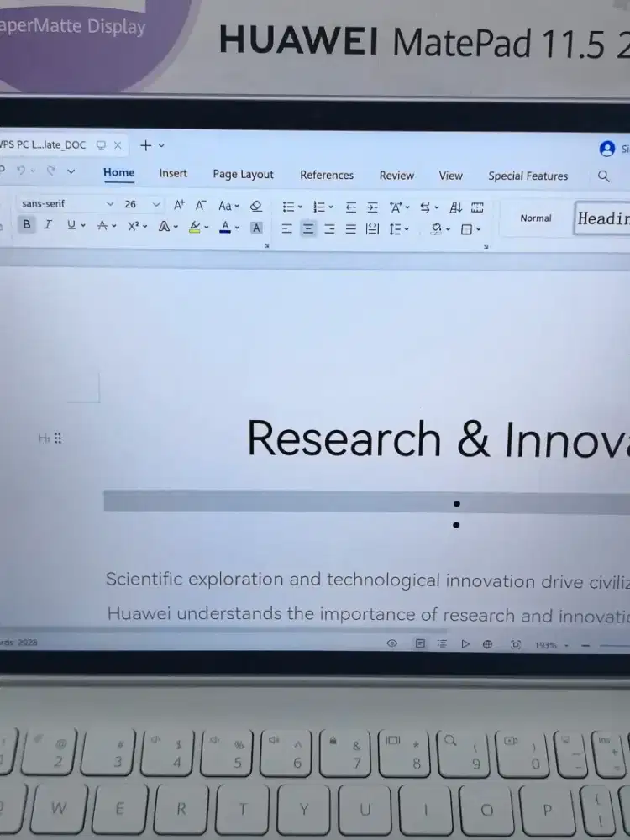Viewport: 630px width, 840px height.
Task: Expand highlight color arrow
Action: 207,228
